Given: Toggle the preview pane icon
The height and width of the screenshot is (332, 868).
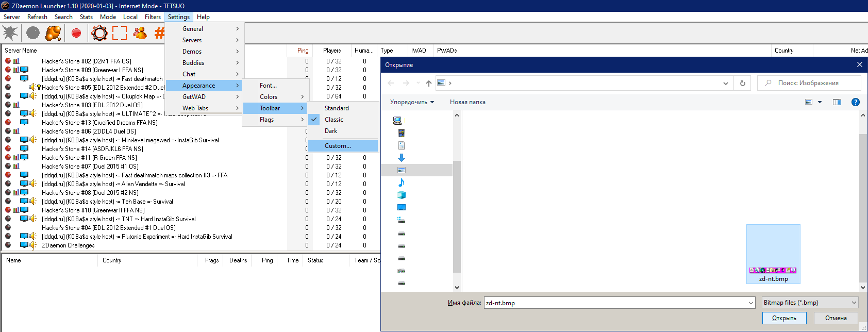Looking at the screenshot, I should point(837,102).
